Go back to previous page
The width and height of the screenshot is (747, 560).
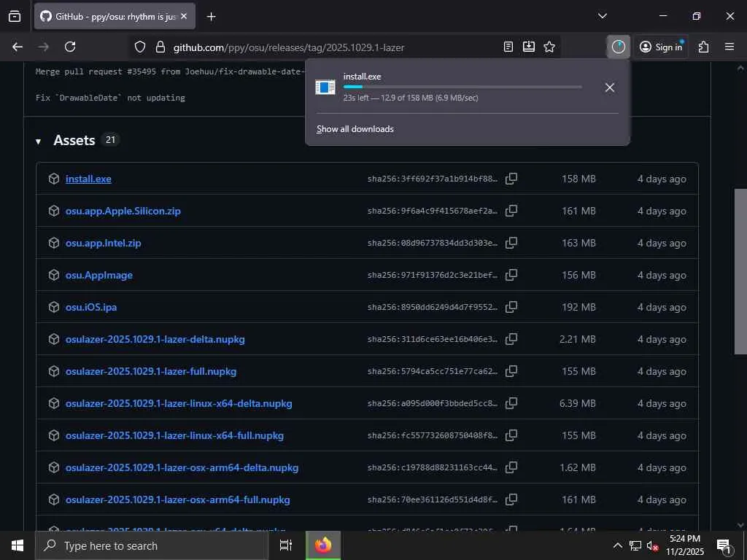click(18, 47)
